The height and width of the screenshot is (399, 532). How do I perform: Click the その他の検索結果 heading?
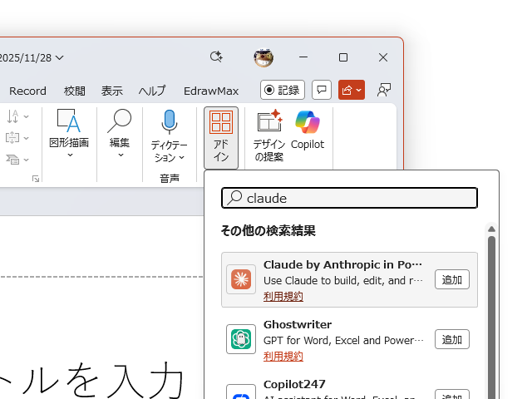click(x=268, y=231)
